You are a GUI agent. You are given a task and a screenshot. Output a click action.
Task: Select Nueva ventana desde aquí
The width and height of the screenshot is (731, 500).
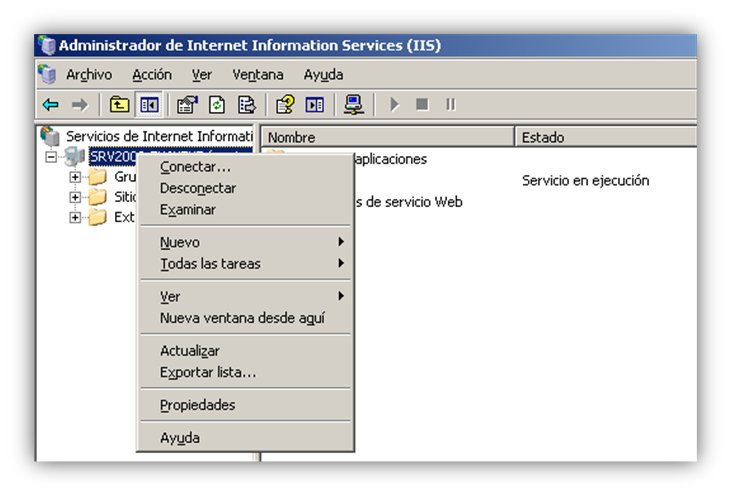246,318
